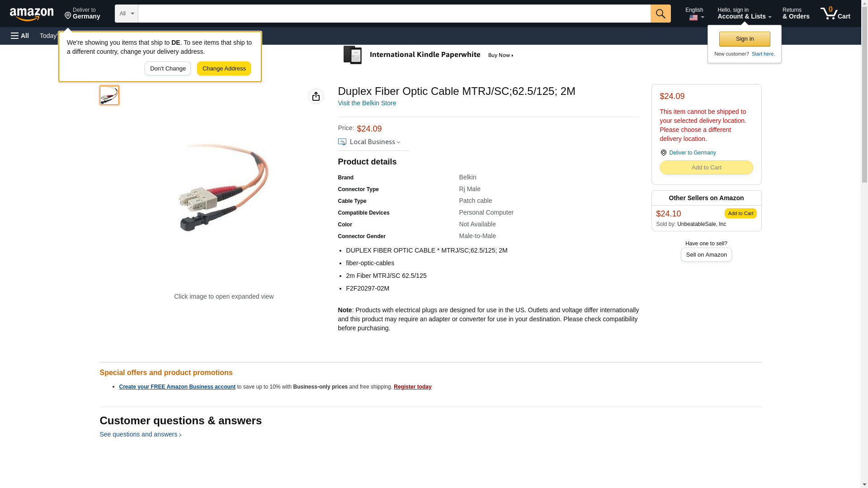The image size is (868, 488).
Task: Expand the Local Business dropdown
Action: click(x=369, y=142)
